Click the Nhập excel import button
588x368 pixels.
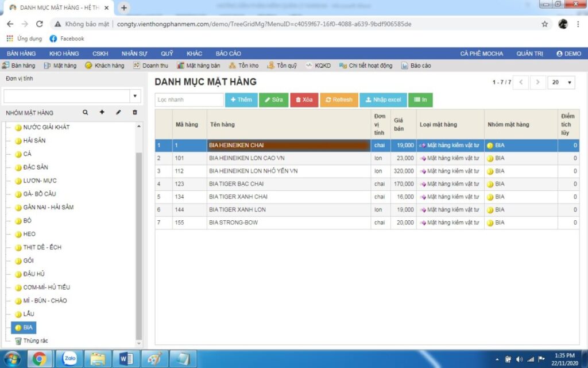[x=383, y=100]
